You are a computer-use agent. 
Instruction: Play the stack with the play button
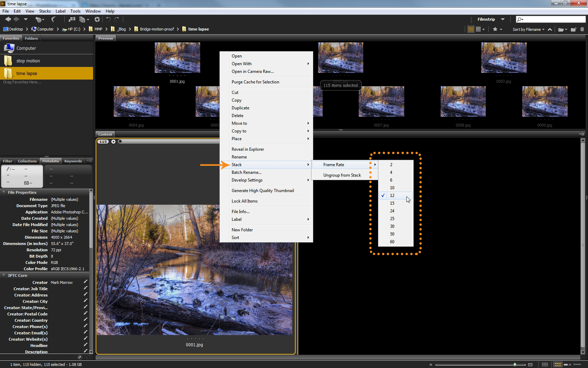point(113,142)
